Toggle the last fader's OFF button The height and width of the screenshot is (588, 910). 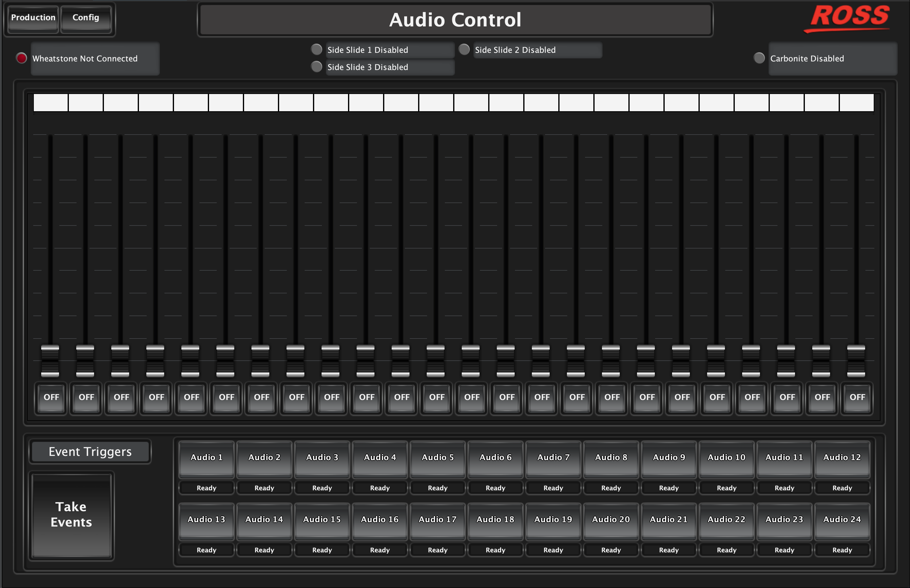[x=857, y=398]
